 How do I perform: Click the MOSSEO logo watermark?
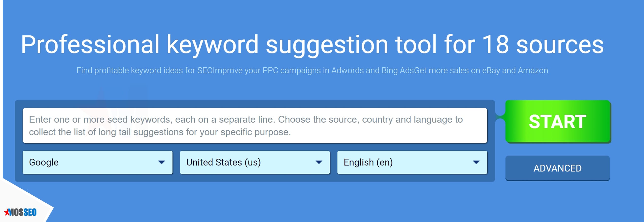20,212
